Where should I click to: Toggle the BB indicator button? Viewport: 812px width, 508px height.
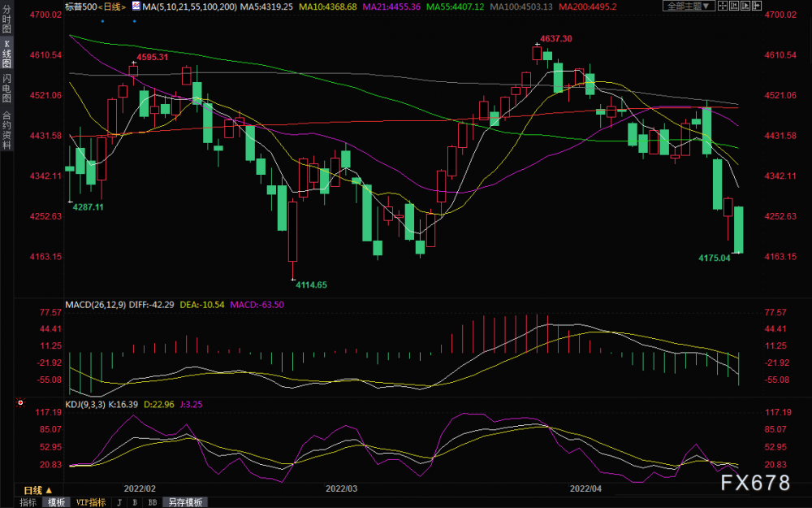pos(153,502)
